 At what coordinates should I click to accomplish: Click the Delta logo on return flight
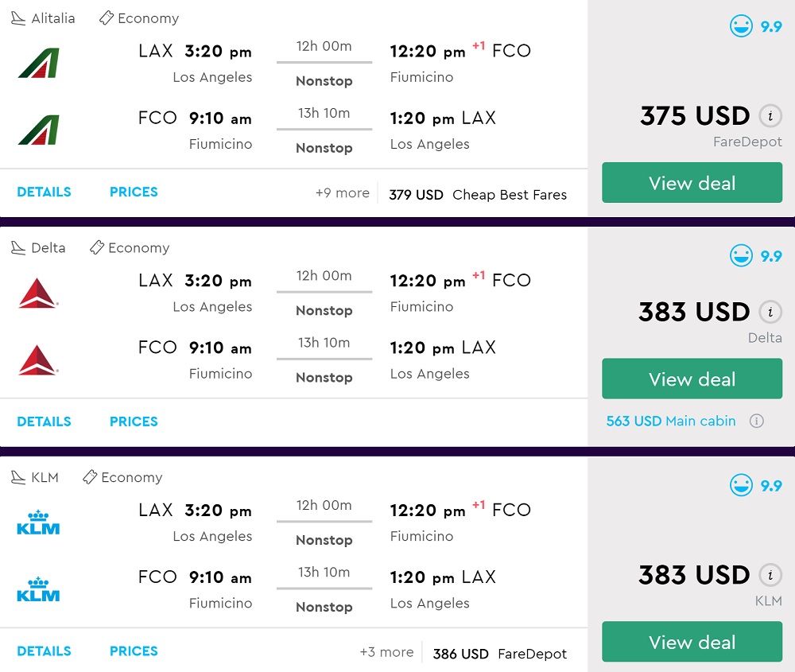point(38,360)
